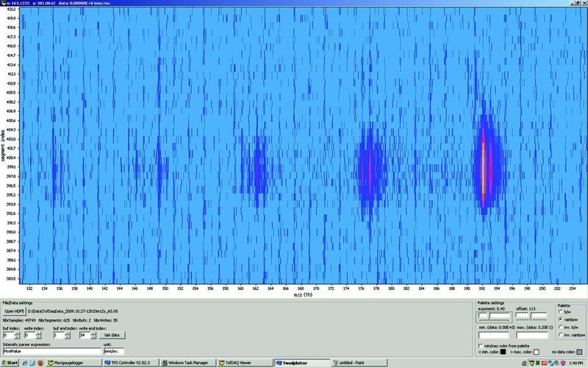Launch Firefox from quick launch
Image resolution: width=588 pixels, height=368 pixels.
40,363
